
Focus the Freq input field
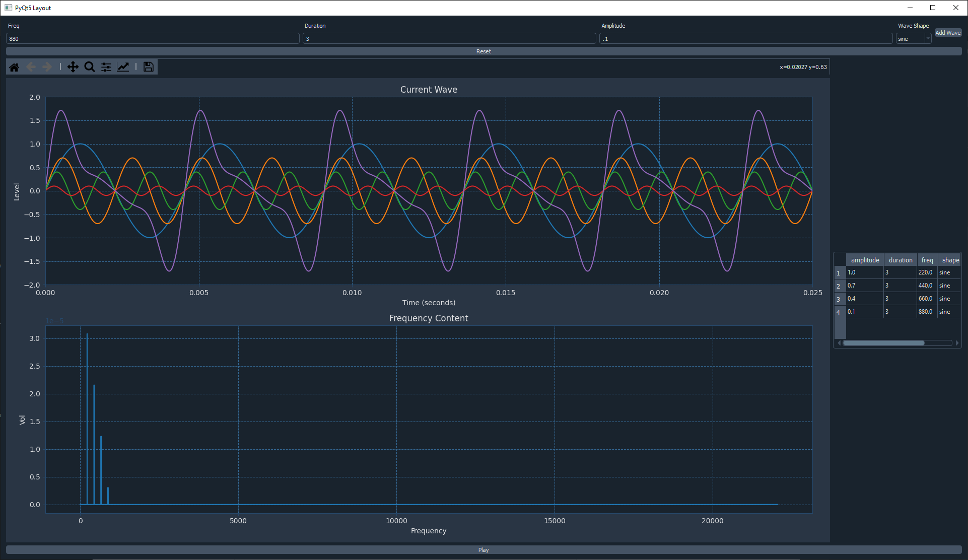153,39
